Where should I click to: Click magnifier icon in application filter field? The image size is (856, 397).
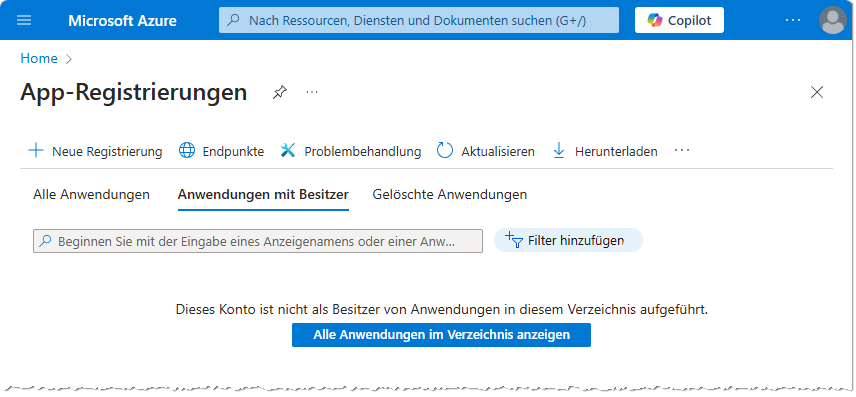(x=46, y=241)
